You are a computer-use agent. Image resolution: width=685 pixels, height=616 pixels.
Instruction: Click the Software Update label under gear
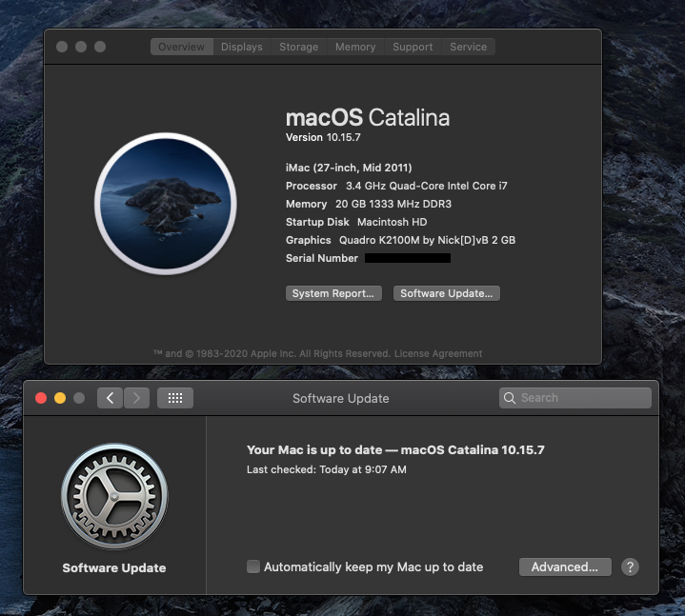pos(114,567)
